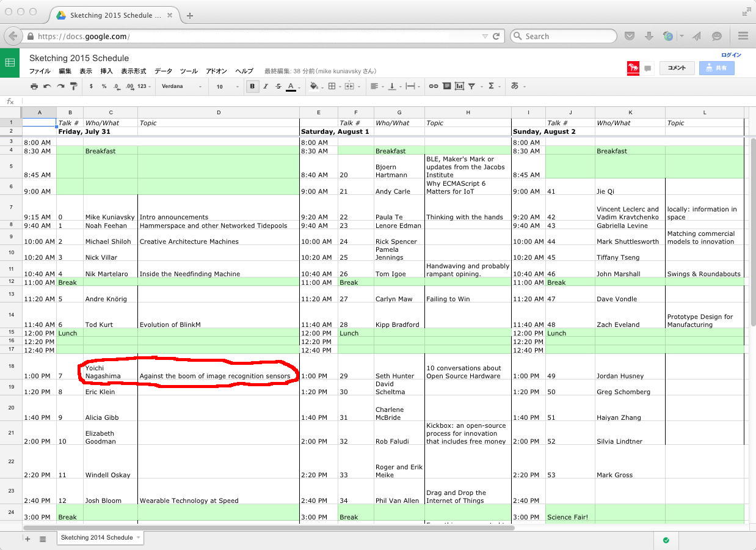Click the globe extension icon in browser toolbar
This screenshot has height=550, width=756.
(668, 36)
